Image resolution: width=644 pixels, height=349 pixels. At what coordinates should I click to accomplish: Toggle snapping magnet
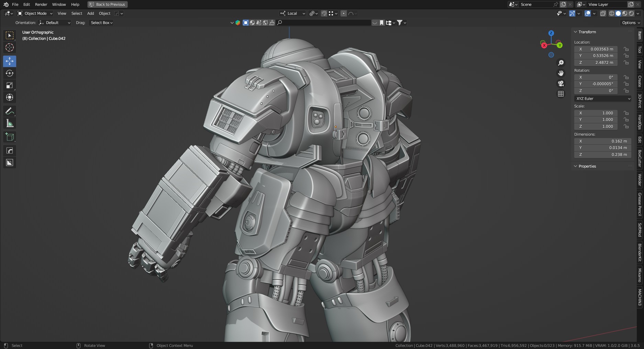point(324,13)
